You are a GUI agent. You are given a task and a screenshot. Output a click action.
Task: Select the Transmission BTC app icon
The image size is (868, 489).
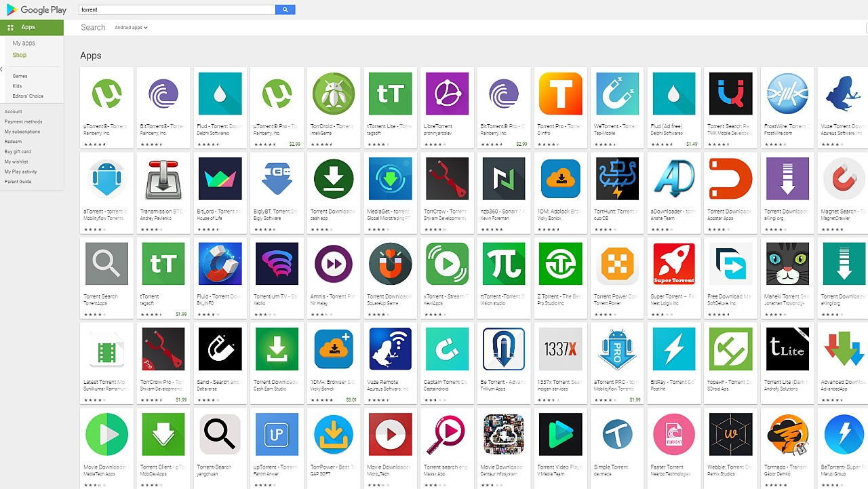163,178
